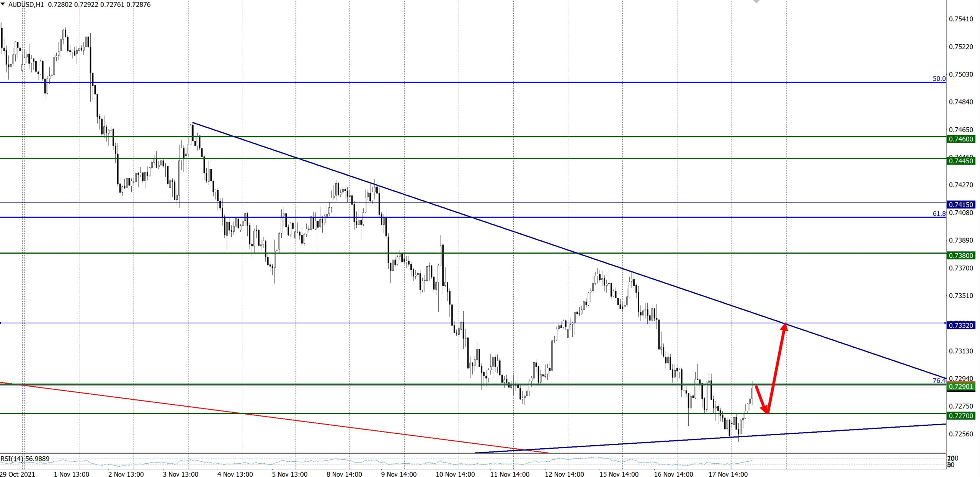
Task: Click the AUDUSD,H1 symbol title text
Action: click(x=26, y=5)
